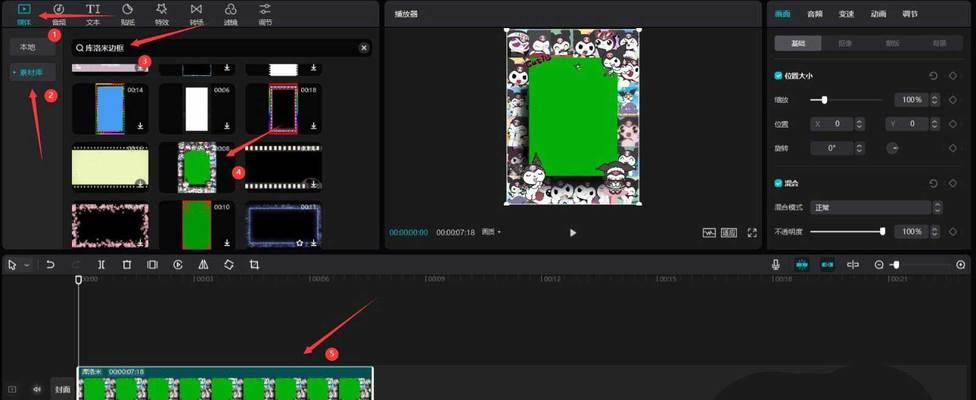
Task: Select the Material library (素材库) source
Action: (32, 72)
